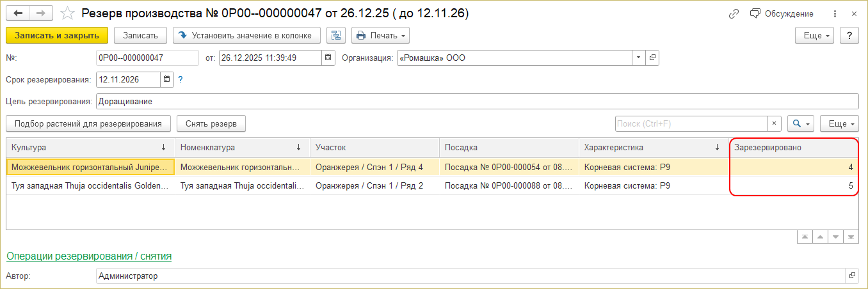The height and width of the screenshot is (289, 868).
Task: Expand the magnifier search options dropdown
Action: (801, 123)
